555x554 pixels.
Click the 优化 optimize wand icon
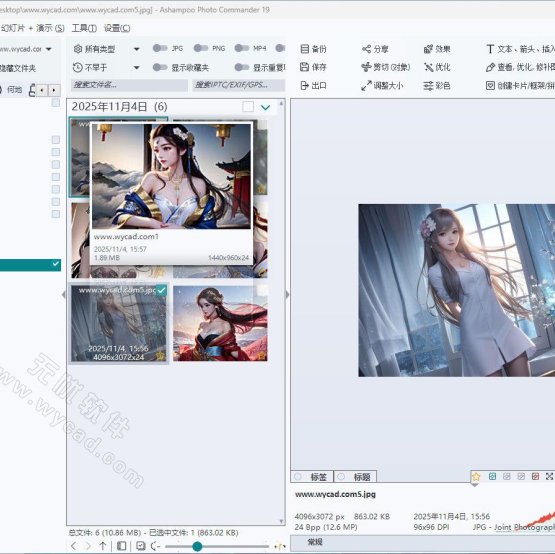click(x=429, y=67)
